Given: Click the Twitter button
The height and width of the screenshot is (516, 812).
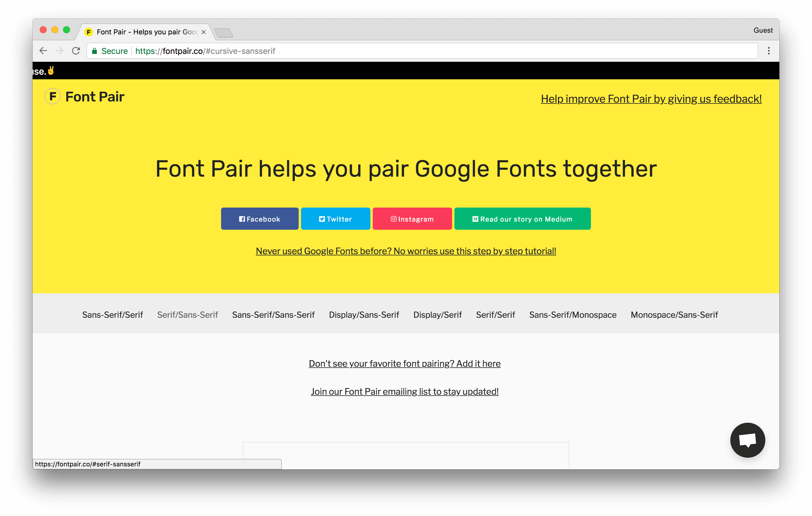Looking at the screenshot, I should pyautogui.click(x=335, y=219).
